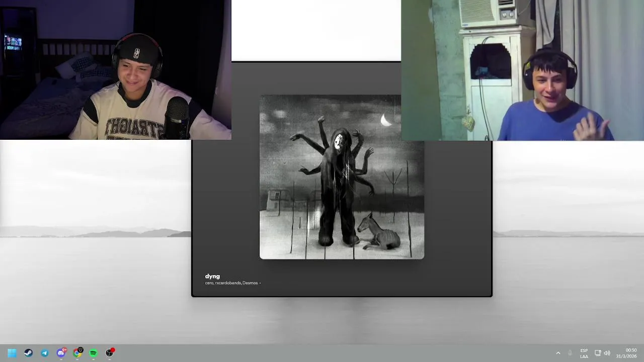644x362 pixels.
Task: Open Steam from the taskbar
Action: coord(28,353)
